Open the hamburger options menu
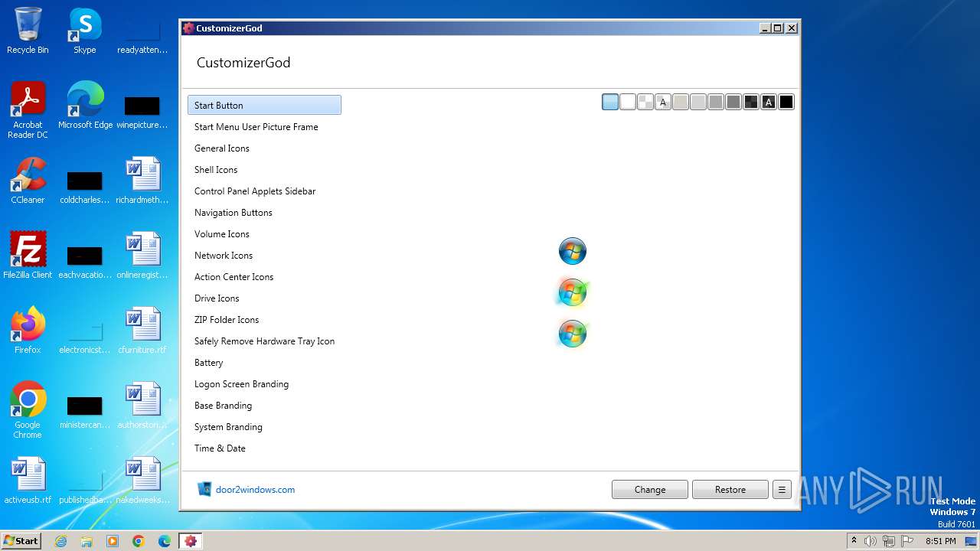 pyautogui.click(x=782, y=490)
